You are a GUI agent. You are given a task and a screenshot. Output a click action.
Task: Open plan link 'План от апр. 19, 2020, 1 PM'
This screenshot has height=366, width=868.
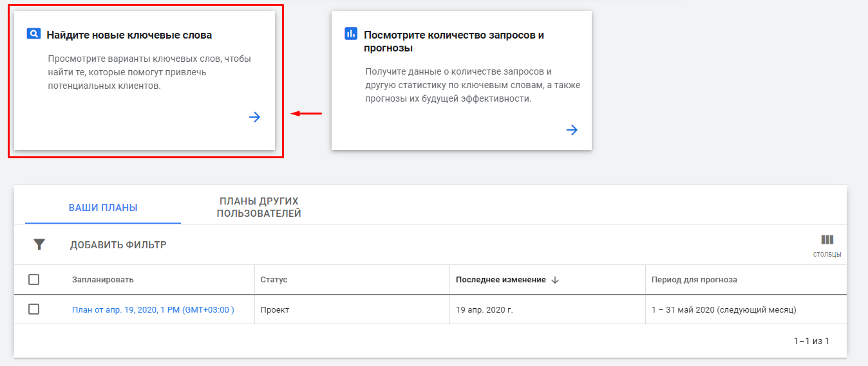153,309
